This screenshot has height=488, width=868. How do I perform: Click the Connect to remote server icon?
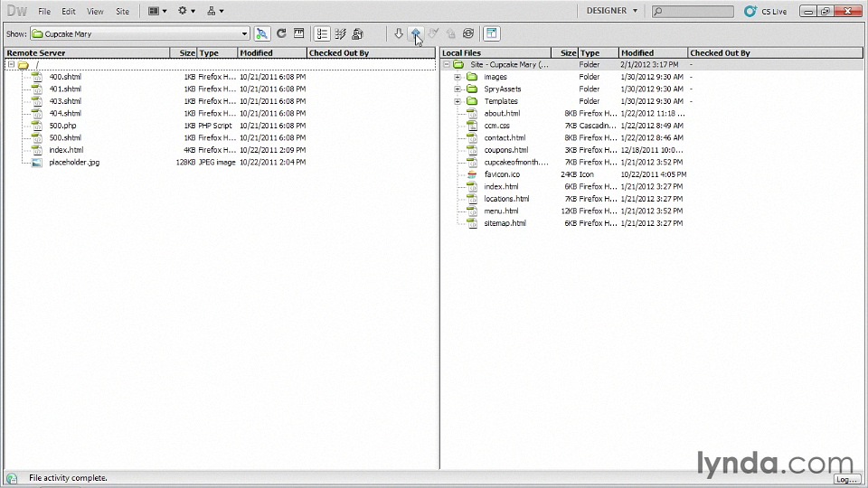coord(262,33)
